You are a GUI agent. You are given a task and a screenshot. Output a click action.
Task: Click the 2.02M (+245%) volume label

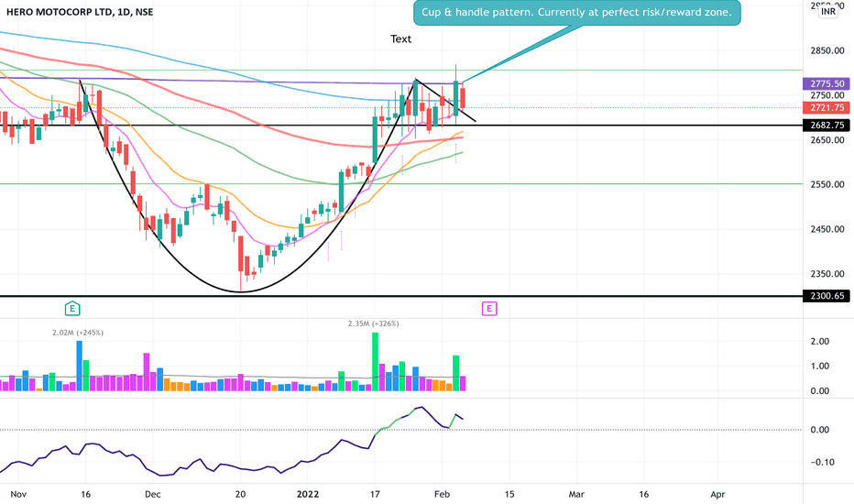coord(78,333)
